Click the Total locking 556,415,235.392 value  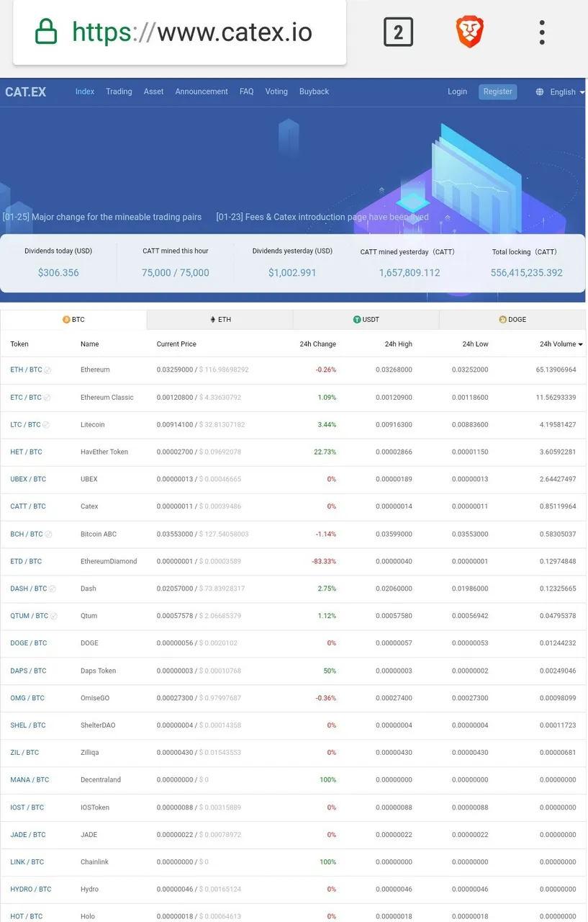pos(527,273)
